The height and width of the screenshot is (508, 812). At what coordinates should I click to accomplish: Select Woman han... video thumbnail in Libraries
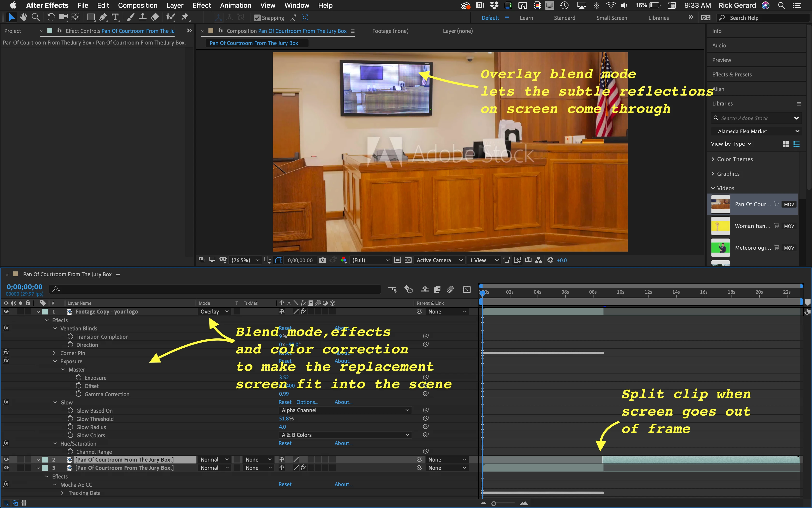point(720,226)
